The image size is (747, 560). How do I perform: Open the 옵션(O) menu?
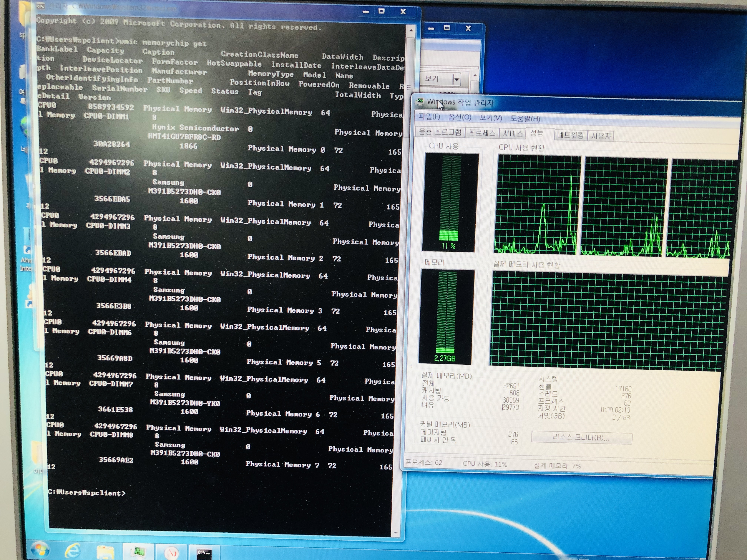[459, 117]
